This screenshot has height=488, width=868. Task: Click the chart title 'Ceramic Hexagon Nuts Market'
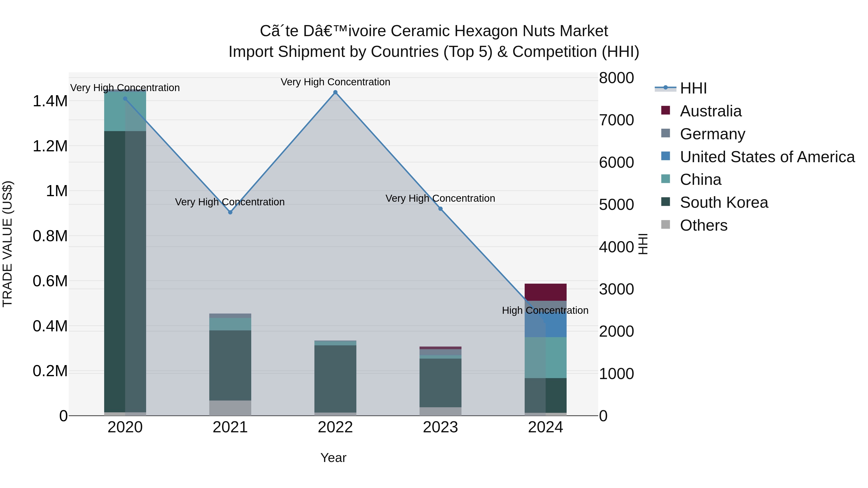pos(499,31)
